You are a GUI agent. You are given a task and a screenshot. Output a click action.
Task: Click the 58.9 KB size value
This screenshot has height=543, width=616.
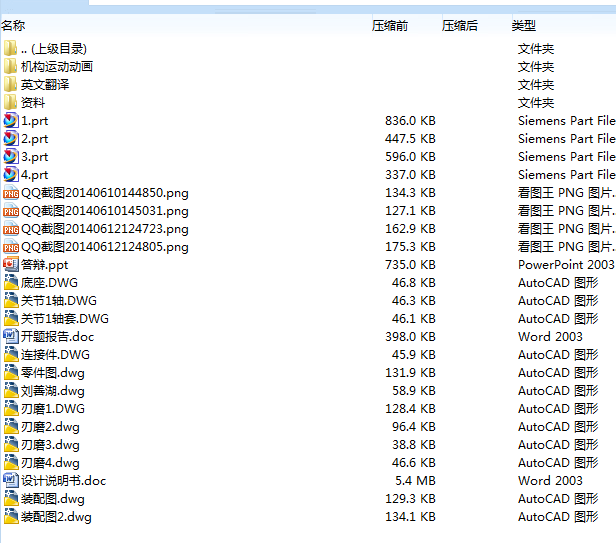point(414,391)
